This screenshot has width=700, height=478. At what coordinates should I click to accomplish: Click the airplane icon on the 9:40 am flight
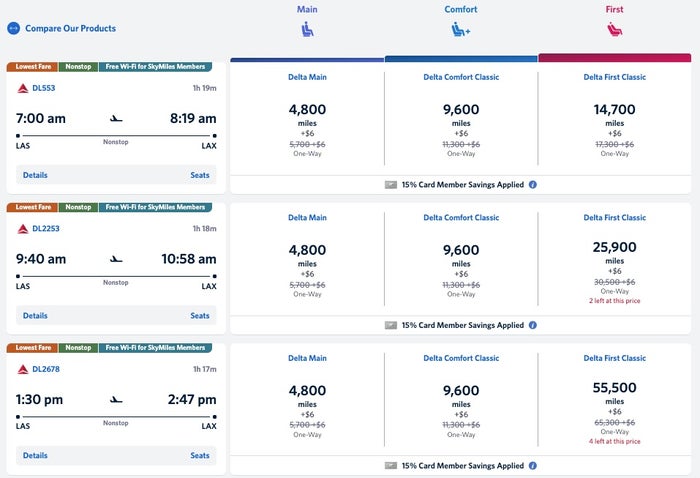116,259
